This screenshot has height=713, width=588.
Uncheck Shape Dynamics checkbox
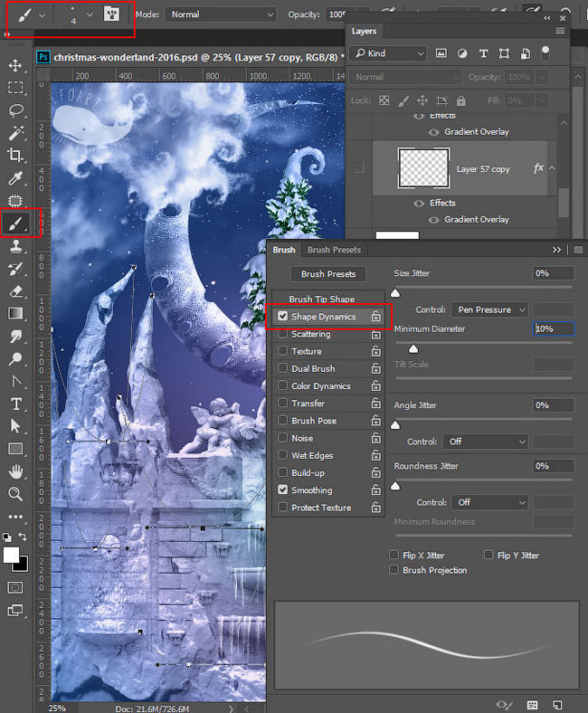pyautogui.click(x=282, y=316)
